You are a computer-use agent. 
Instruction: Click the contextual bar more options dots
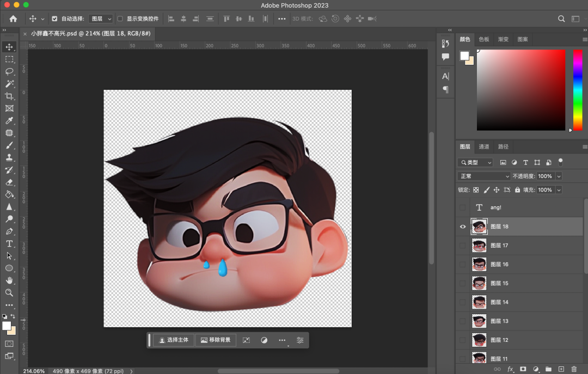click(282, 340)
